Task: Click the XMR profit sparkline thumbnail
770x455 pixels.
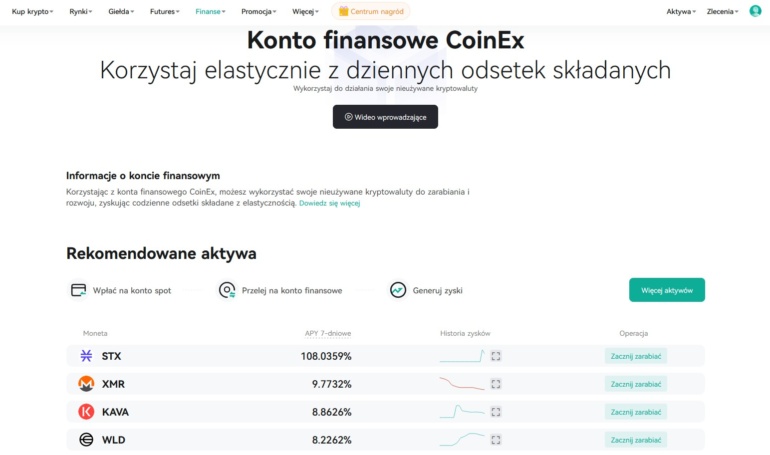Action: tap(462, 384)
